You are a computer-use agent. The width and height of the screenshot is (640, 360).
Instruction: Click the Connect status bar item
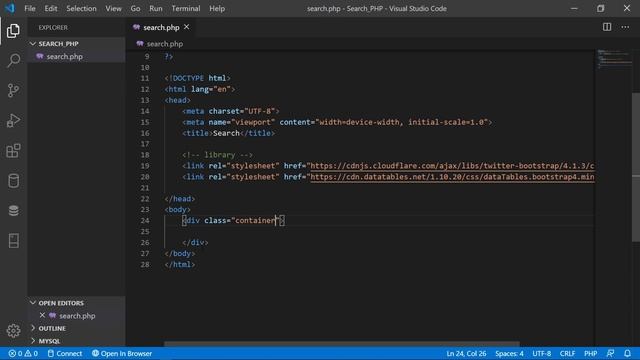point(65,353)
